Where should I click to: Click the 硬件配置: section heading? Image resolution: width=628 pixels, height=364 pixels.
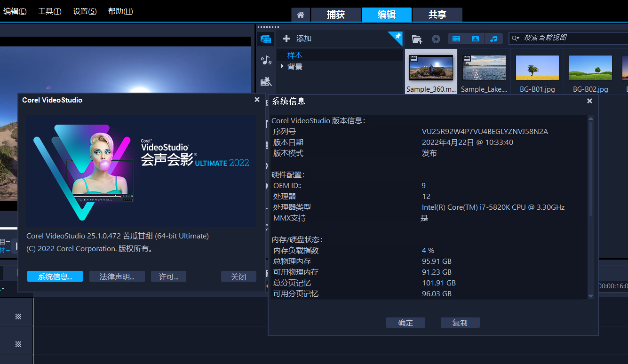[288, 175]
